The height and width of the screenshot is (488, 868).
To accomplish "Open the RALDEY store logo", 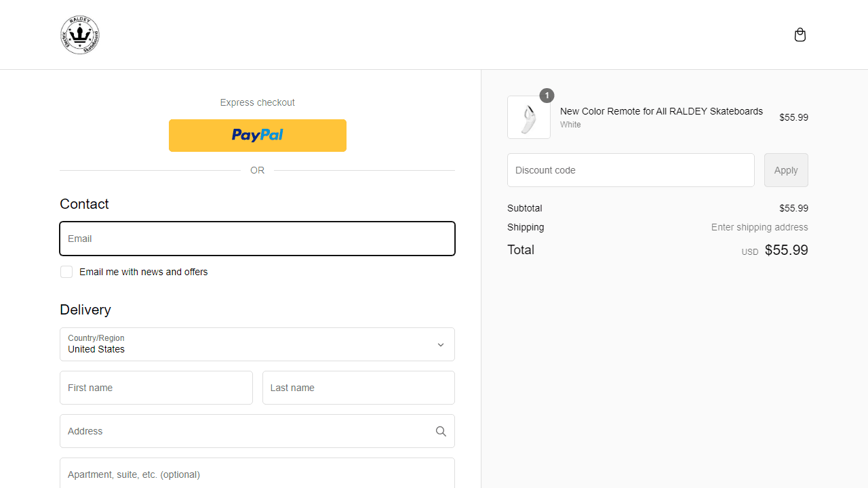I will click(80, 35).
